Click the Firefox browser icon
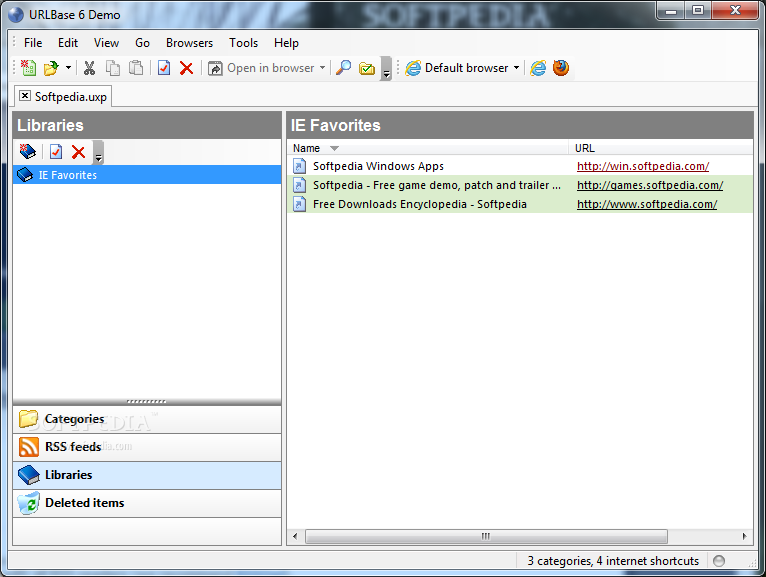This screenshot has width=766, height=577. coord(561,68)
